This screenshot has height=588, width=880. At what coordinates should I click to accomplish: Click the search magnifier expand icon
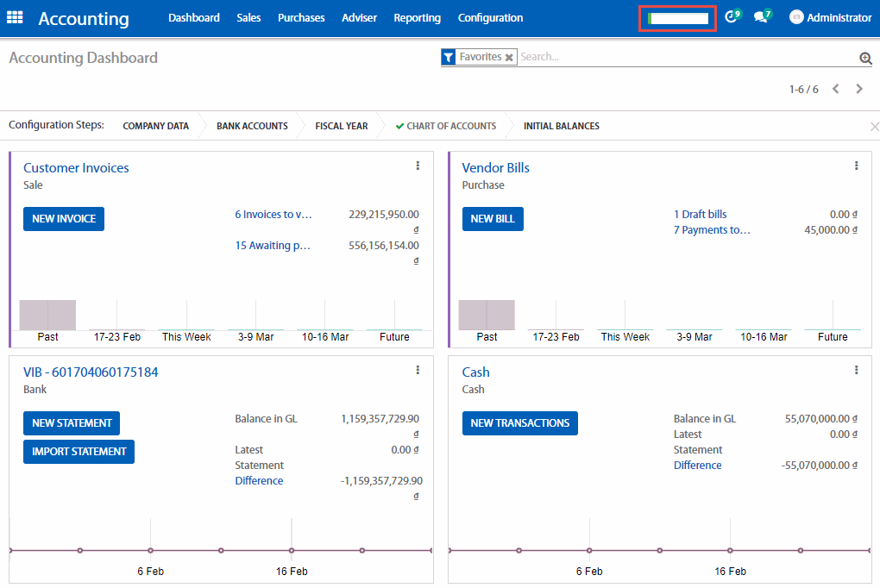tap(865, 58)
